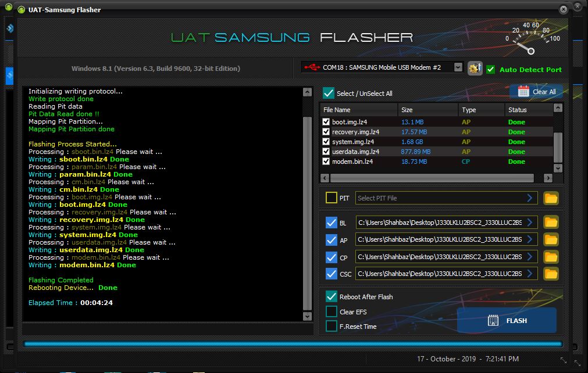This screenshot has width=588, height=373.
Task: Uncheck system.img.lz4 file checkbox
Action: tap(326, 142)
